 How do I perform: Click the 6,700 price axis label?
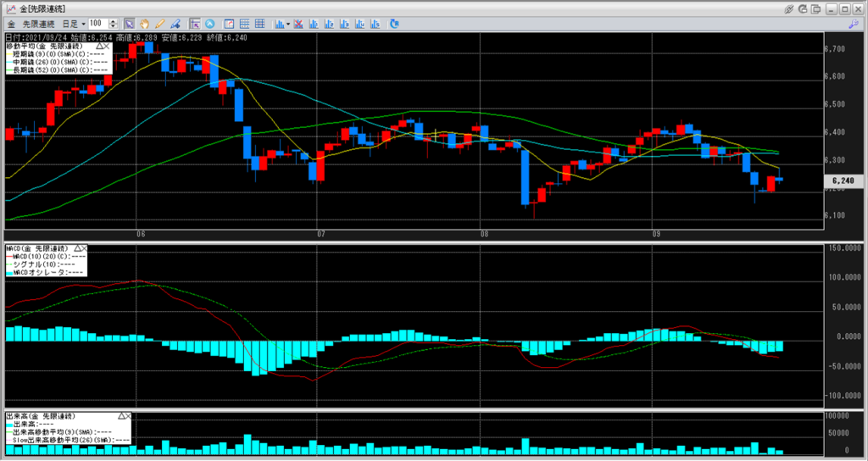click(x=834, y=48)
